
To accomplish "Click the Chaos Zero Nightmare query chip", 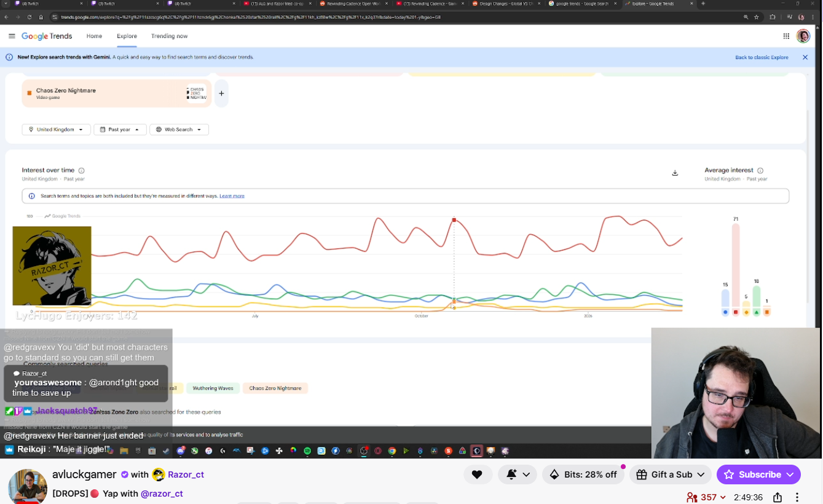I will coord(275,388).
